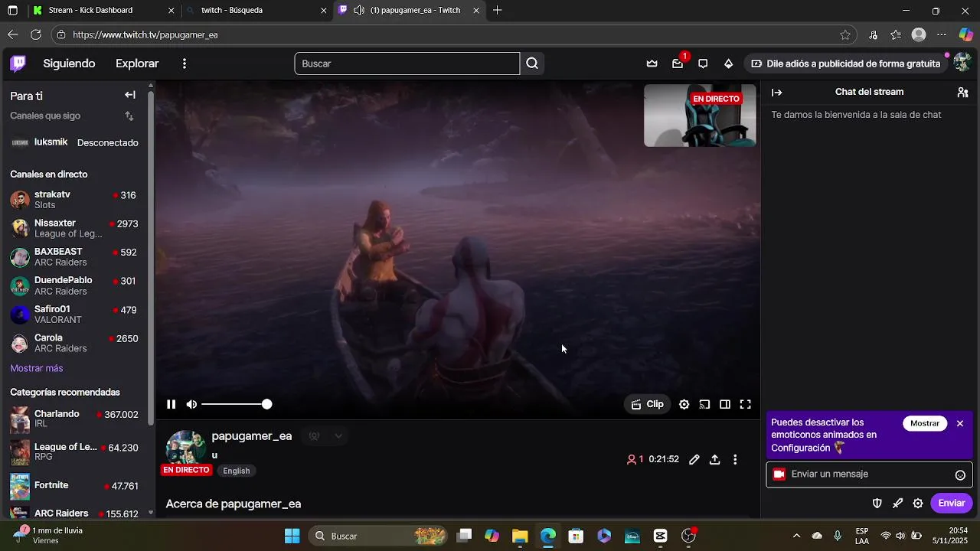Pause the stream video

point(171,404)
